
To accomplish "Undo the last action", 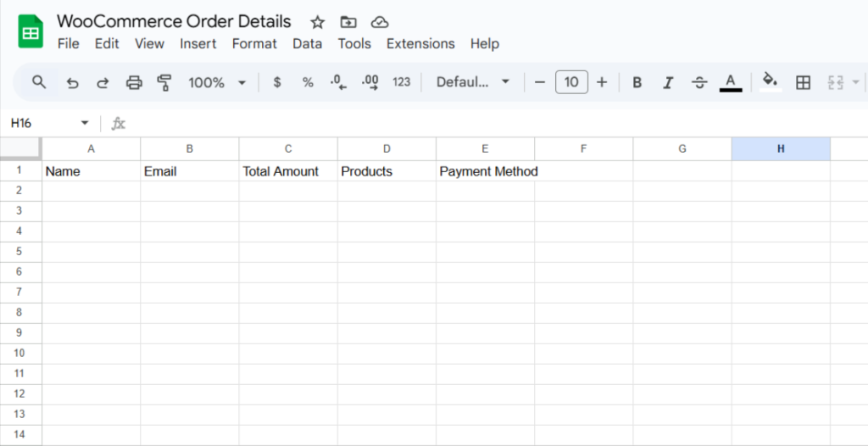I will [72, 82].
